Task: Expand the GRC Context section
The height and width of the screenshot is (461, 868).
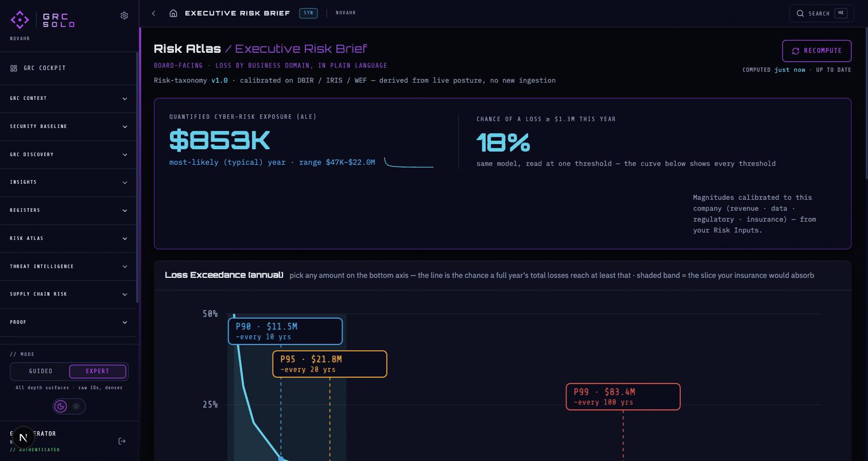Action: tap(68, 99)
